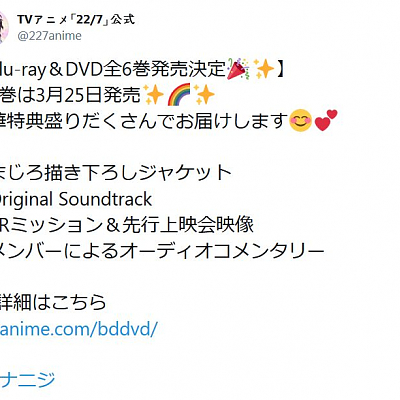
Task: Open the anime.com/bddvd/ link
Action: (78, 329)
